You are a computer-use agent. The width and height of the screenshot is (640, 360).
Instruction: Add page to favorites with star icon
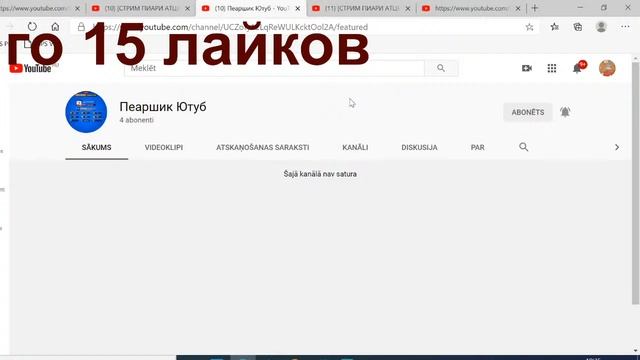pos(529,27)
